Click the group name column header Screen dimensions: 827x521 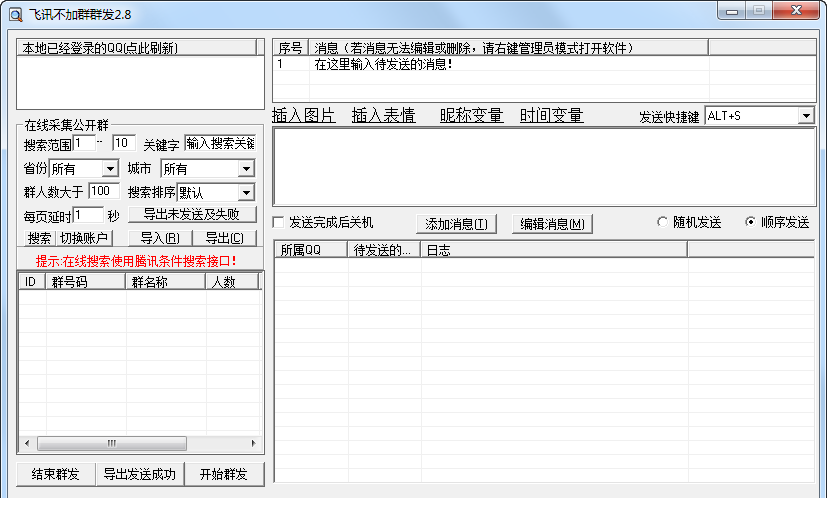[166, 282]
